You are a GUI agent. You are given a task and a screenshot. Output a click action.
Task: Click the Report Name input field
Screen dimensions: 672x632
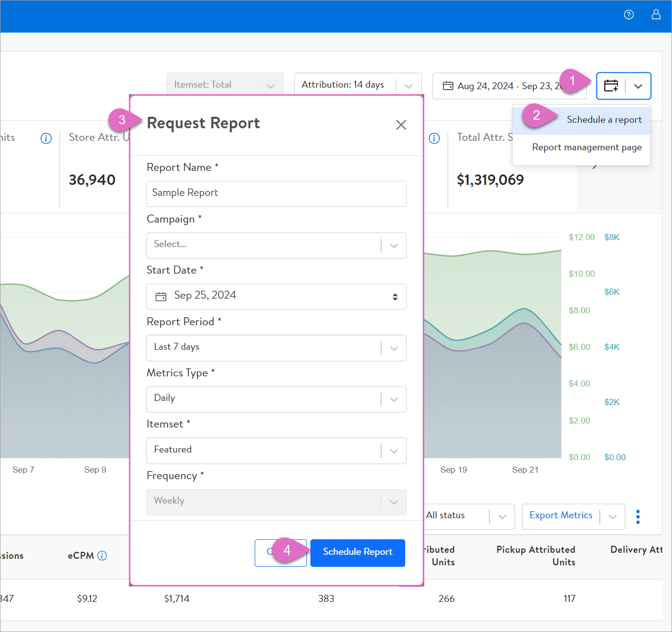click(x=276, y=193)
